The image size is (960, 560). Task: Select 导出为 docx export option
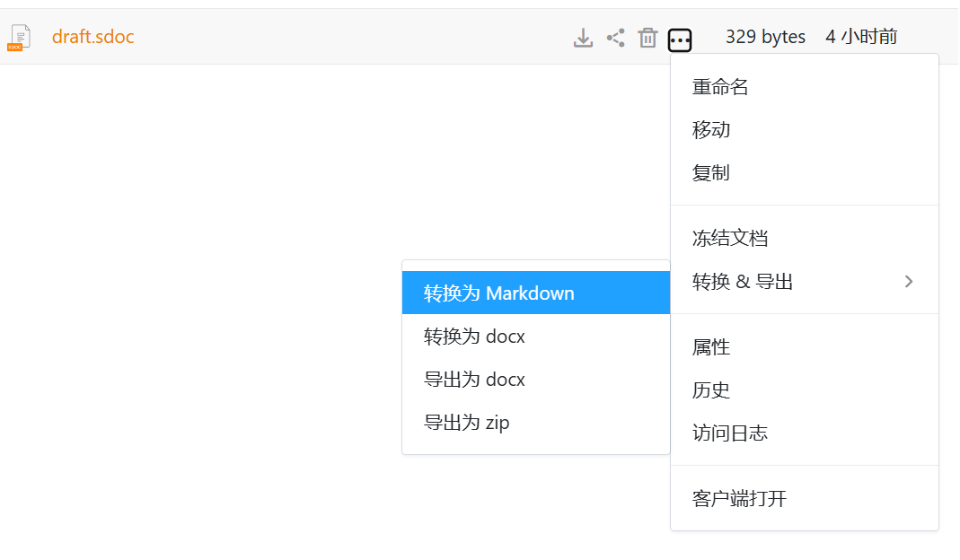[473, 379]
